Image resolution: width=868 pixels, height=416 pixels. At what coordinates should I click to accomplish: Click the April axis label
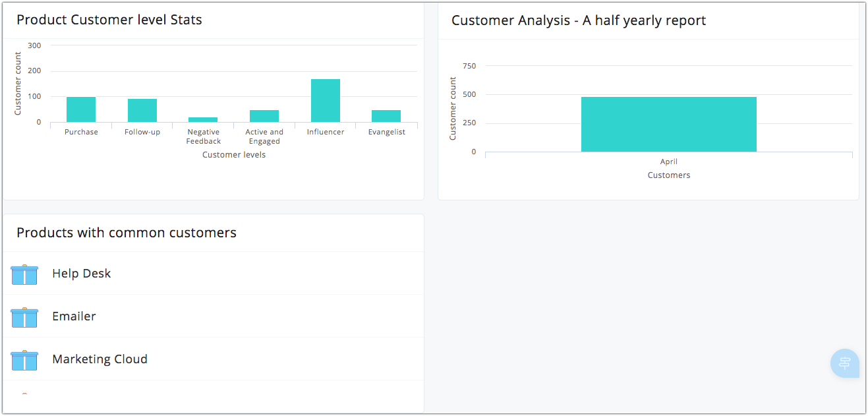coord(669,162)
